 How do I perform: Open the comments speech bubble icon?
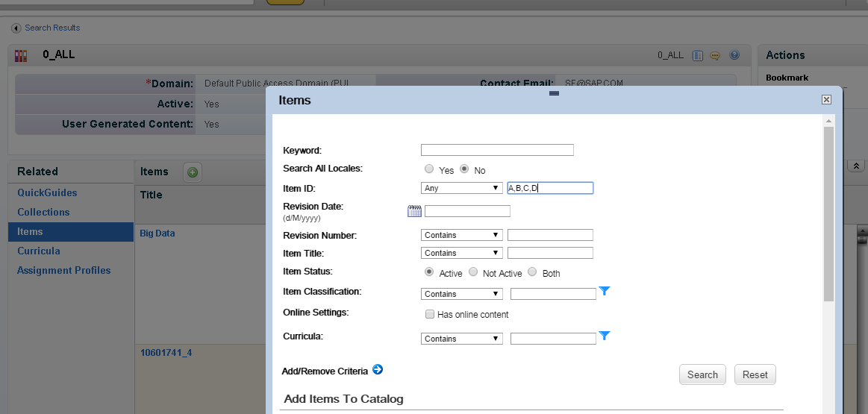click(x=715, y=55)
